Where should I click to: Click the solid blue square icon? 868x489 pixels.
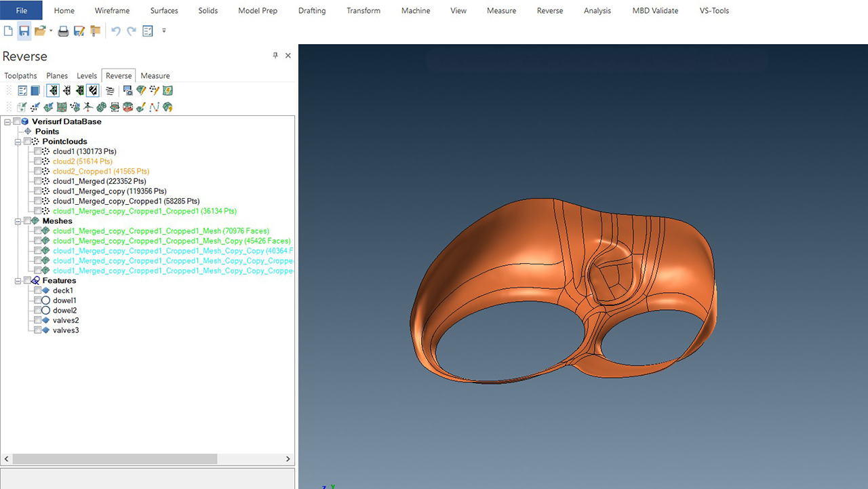point(35,90)
